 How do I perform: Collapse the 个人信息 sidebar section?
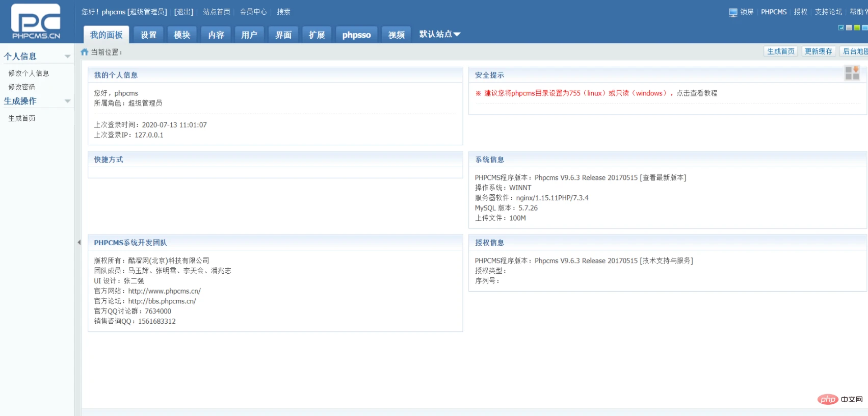(67, 57)
